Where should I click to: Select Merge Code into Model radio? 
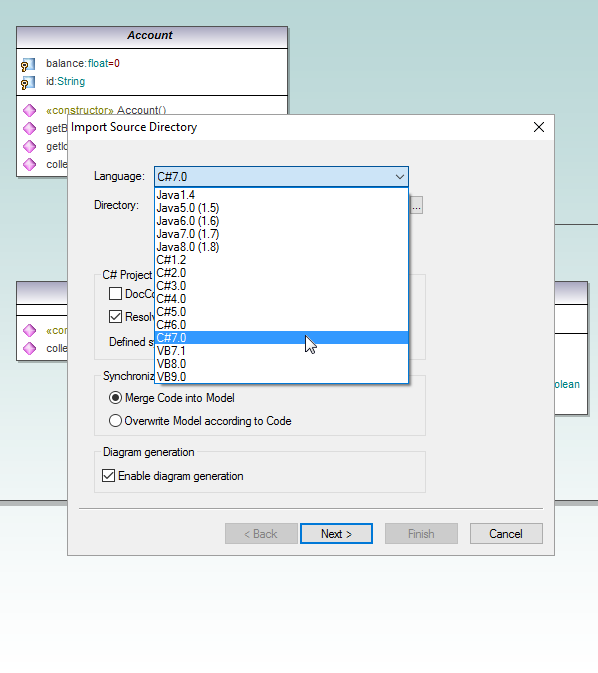click(115, 398)
